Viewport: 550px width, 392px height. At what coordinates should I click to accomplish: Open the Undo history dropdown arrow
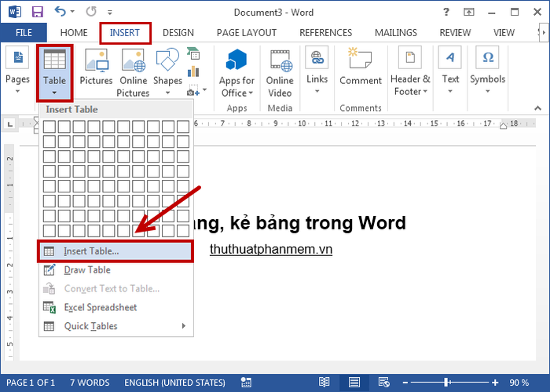(72, 12)
